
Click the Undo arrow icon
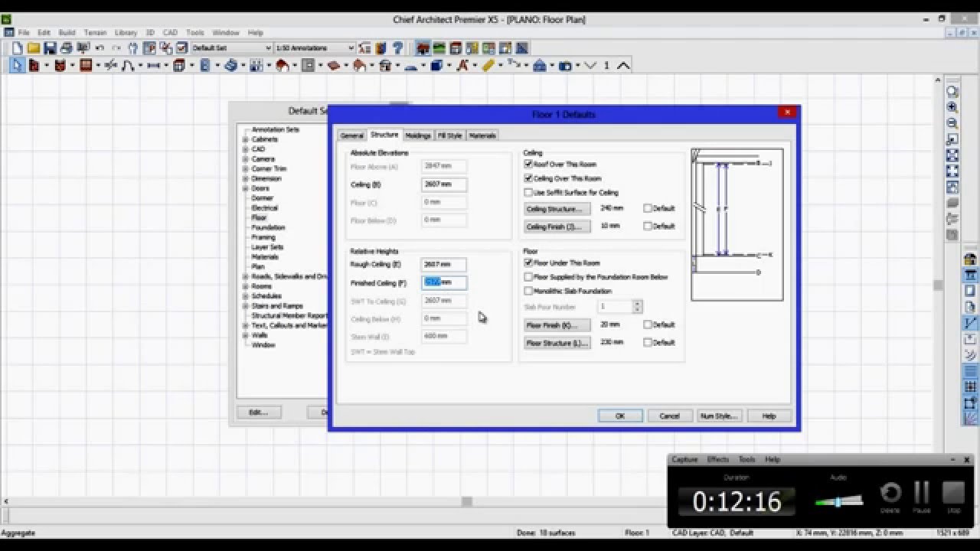(x=100, y=48)
